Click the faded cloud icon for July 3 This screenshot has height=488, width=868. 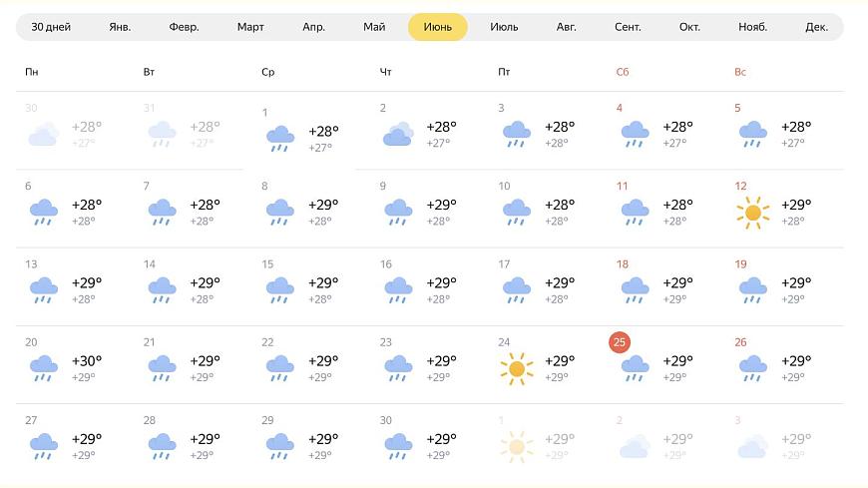(x=753, y=446)
